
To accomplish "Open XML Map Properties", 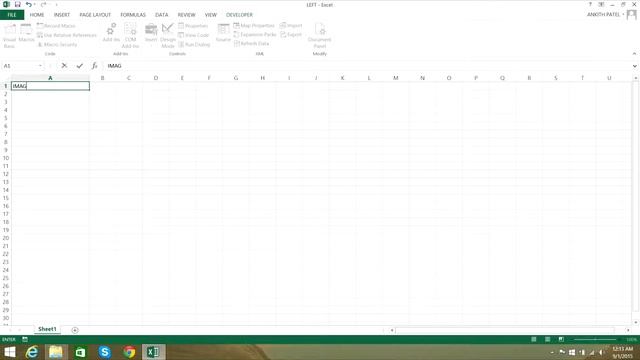I will 254,26.
